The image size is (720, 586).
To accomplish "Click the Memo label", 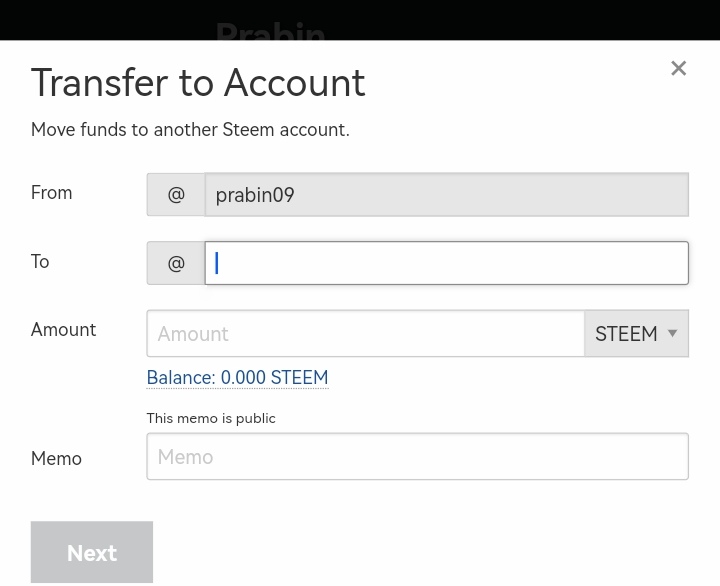I will point(56,458).
